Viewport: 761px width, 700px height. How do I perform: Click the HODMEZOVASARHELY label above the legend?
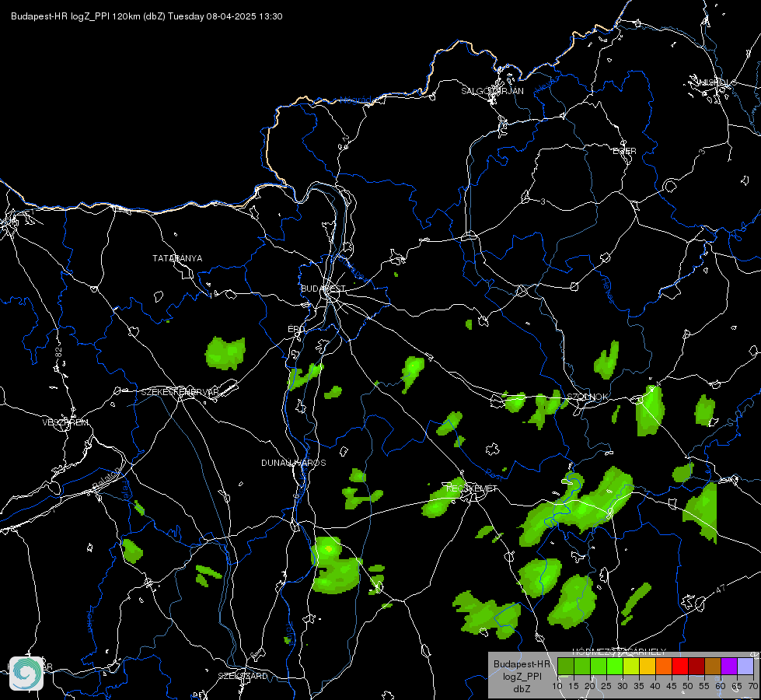620,652
